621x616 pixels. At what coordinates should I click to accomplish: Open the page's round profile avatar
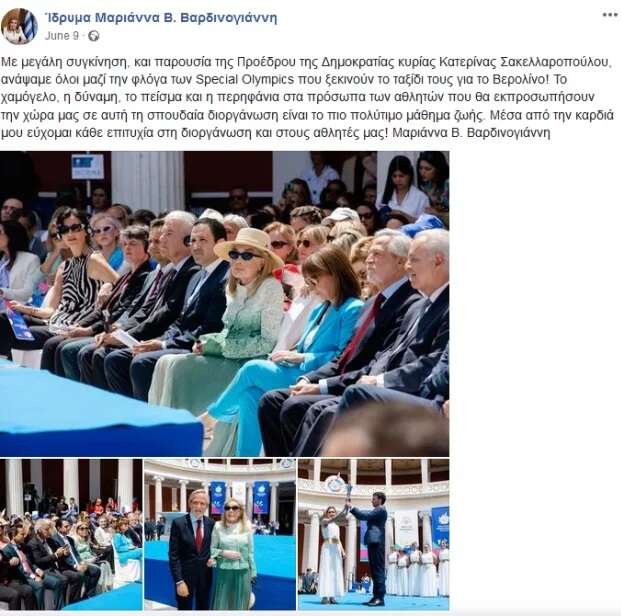tap(19, 27)
